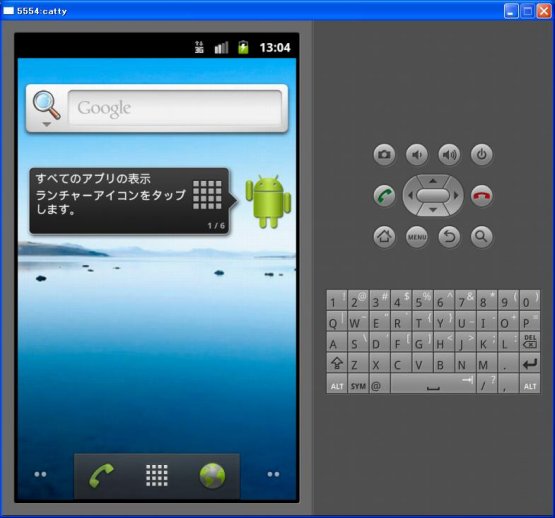Click the emulator camera hardware button

tap(384, 155)
